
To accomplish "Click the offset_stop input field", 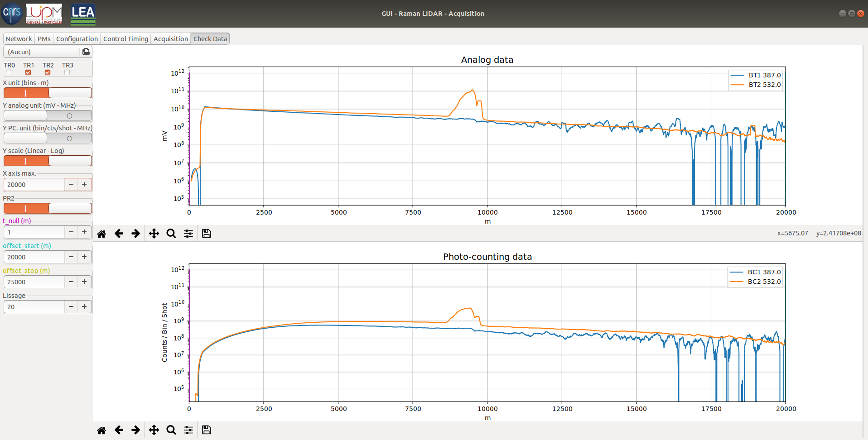I will point(34,282).
